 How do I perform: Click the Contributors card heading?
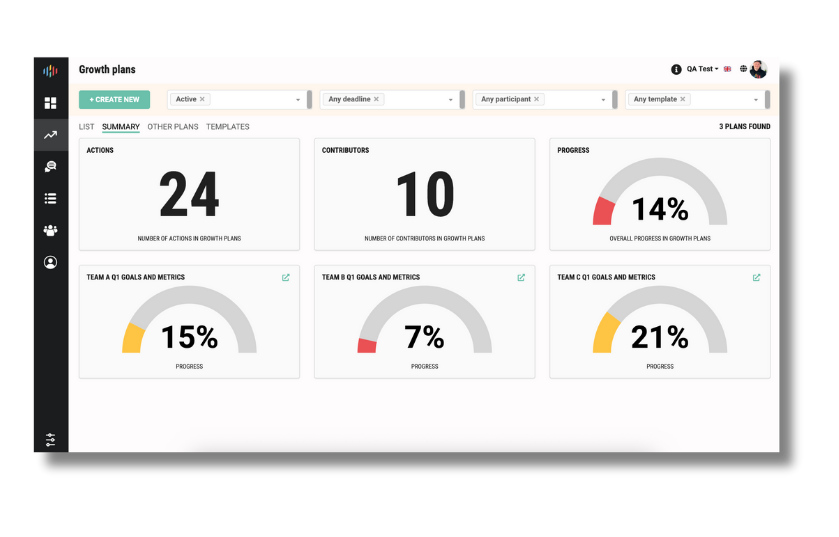point(346,150)
